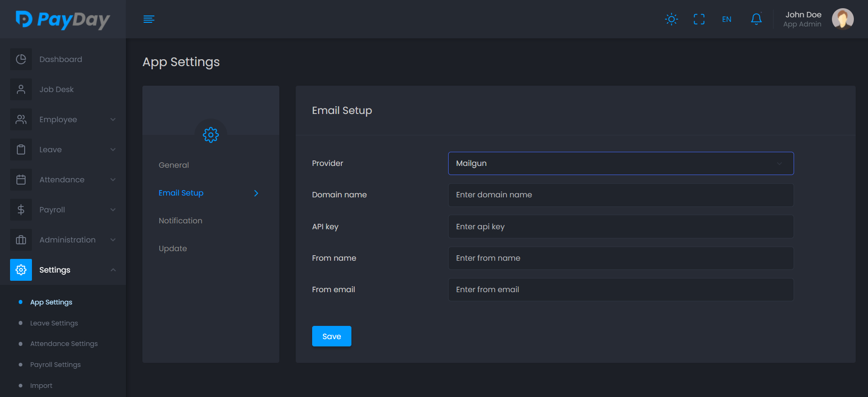
Task: Focus the API key input field
Action: [x=621, y=227]
